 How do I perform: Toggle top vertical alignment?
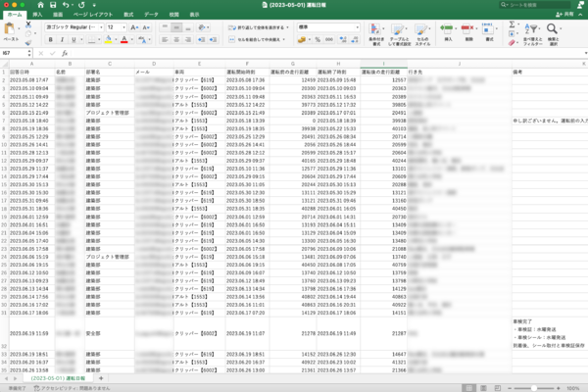click(x=165, y=27)
